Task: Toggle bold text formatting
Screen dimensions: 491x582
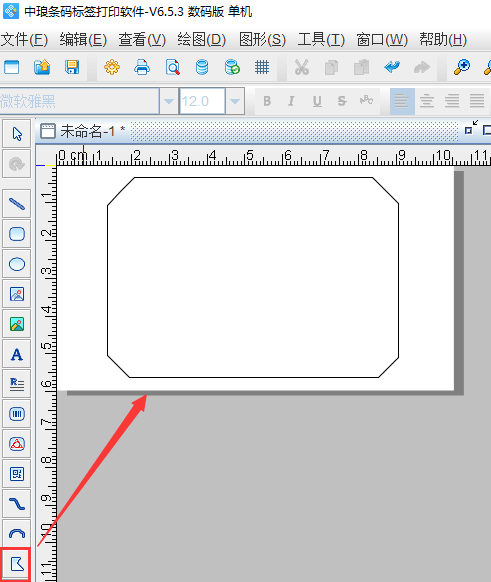Action: [x=267, y=101]
